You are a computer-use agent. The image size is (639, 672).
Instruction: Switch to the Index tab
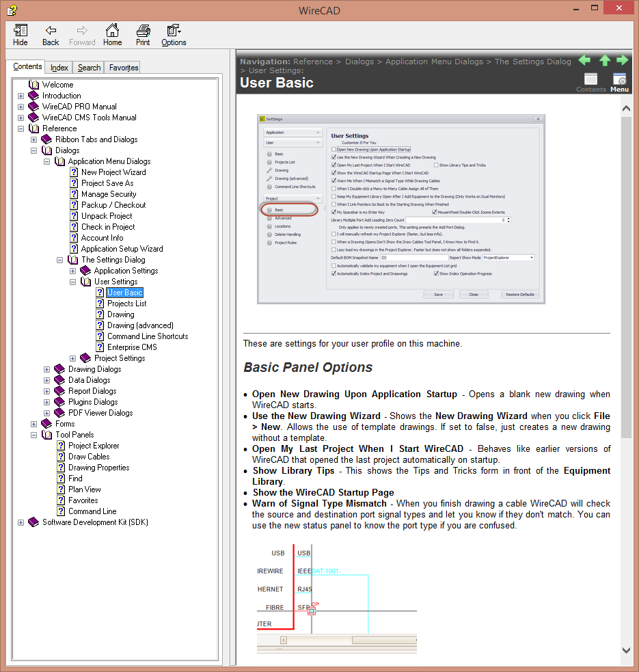(59, 68)
